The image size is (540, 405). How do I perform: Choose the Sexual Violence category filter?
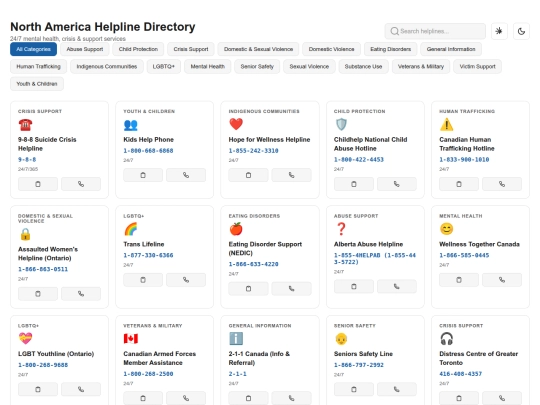point(309,66)
